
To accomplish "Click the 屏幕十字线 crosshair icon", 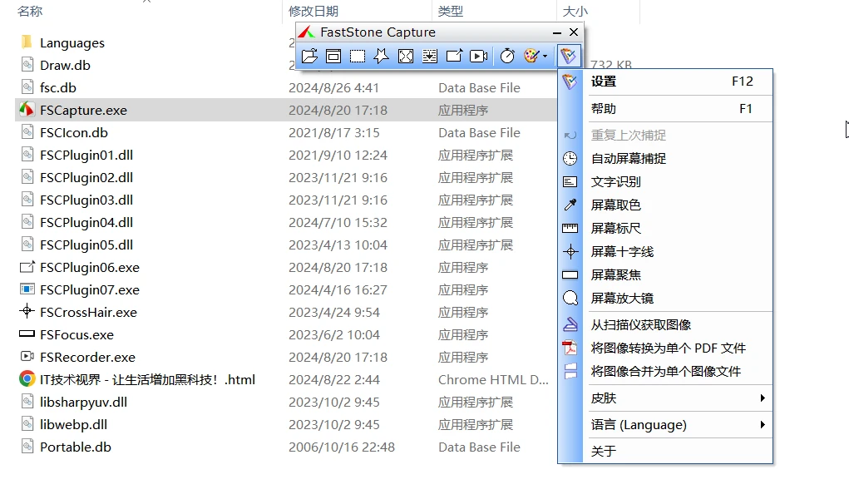I will 570,252.
